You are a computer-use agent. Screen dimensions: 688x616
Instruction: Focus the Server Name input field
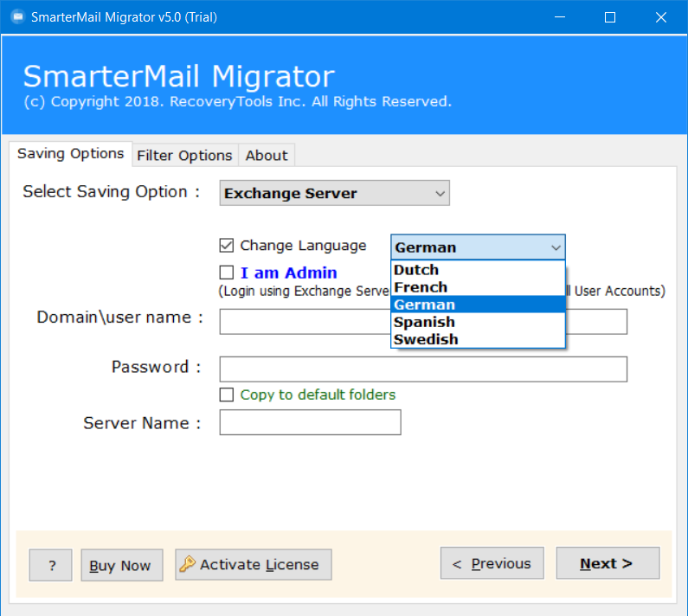point(310,422)
